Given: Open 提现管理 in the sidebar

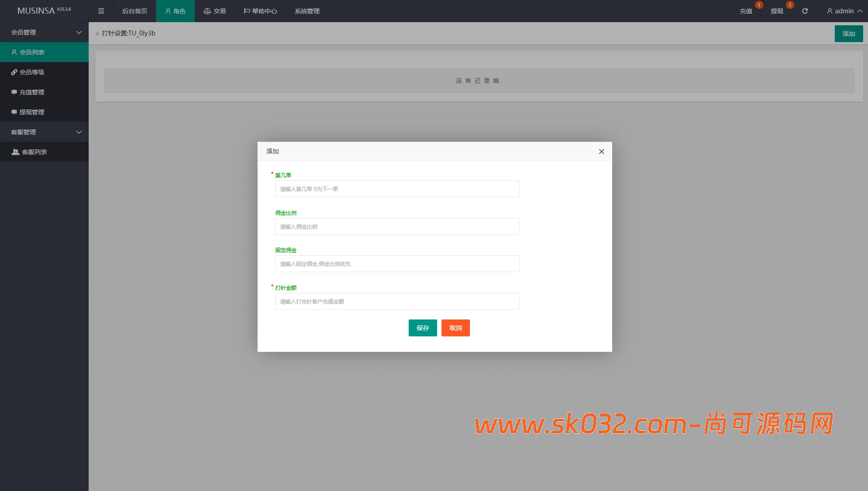Looking at the screenshot, I should tap(32, 112).
